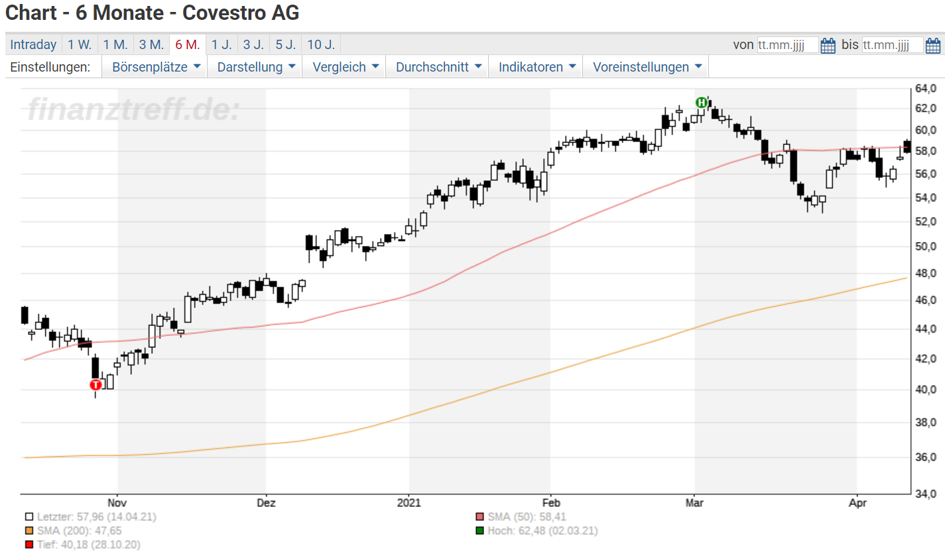945x560 pixels.
Task: Click the 'Dez' x-axis label
Action: (x=266, y=503)
